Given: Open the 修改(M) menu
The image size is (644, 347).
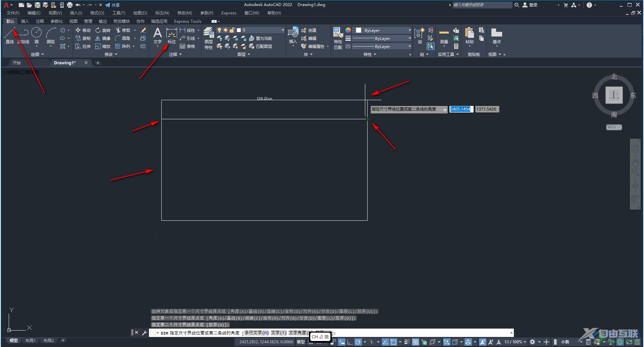Looking at the screenshot, I should point(184,13).
